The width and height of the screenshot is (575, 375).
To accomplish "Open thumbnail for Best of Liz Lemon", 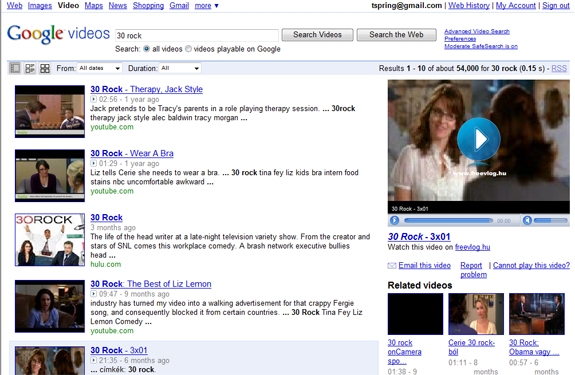I will pos(50,306).
